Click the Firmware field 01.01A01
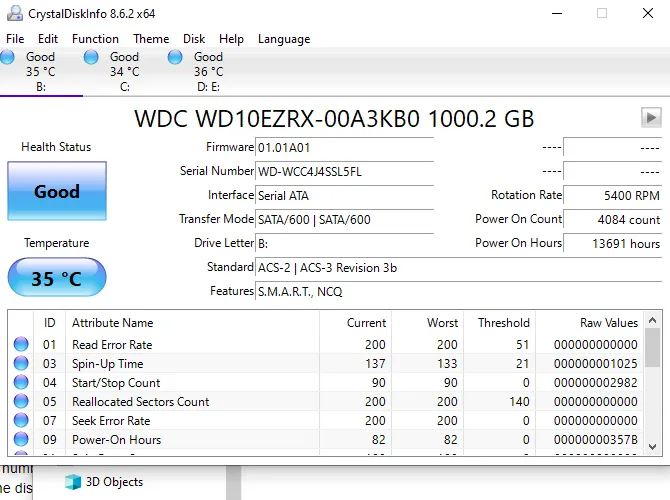 tap(344, 148)
